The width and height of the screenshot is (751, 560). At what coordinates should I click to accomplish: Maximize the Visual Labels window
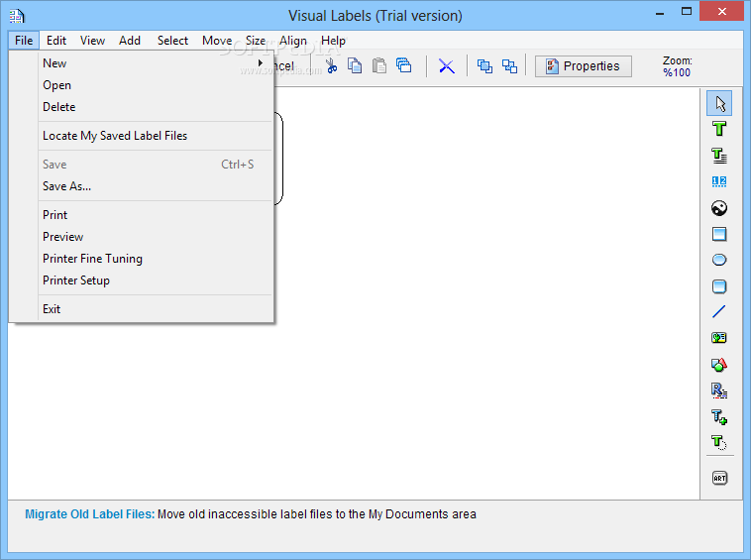pyautogui.click(x=687, y=12)
